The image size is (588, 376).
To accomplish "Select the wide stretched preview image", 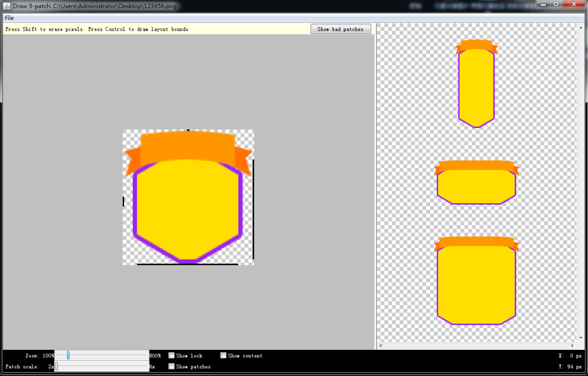I will tap(476, 183).
